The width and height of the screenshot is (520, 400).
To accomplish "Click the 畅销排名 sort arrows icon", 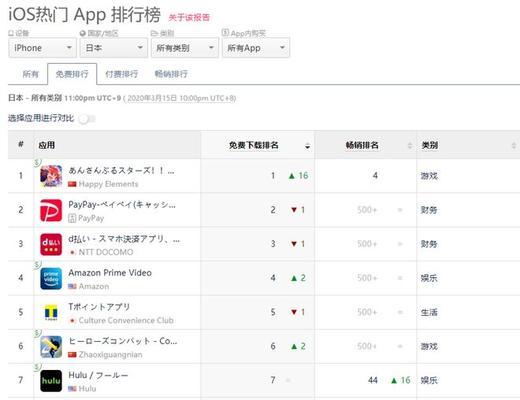I will (410, 146).
